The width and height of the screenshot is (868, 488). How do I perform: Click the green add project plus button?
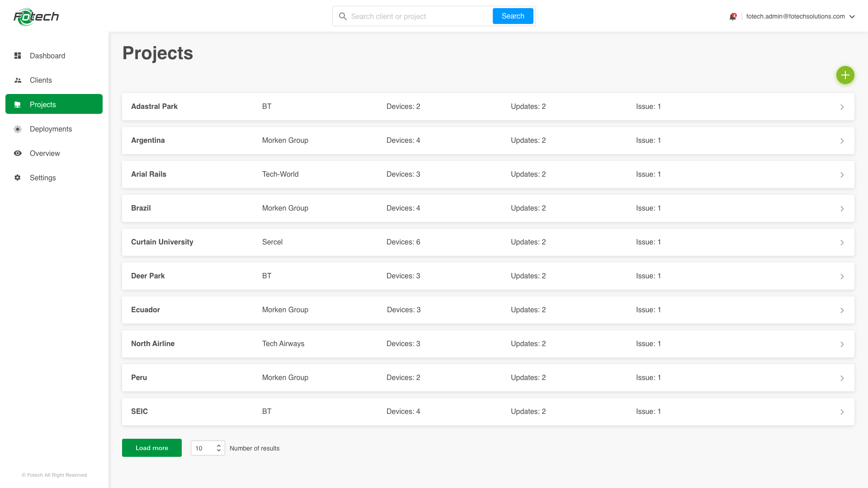[x=845, y=75]
